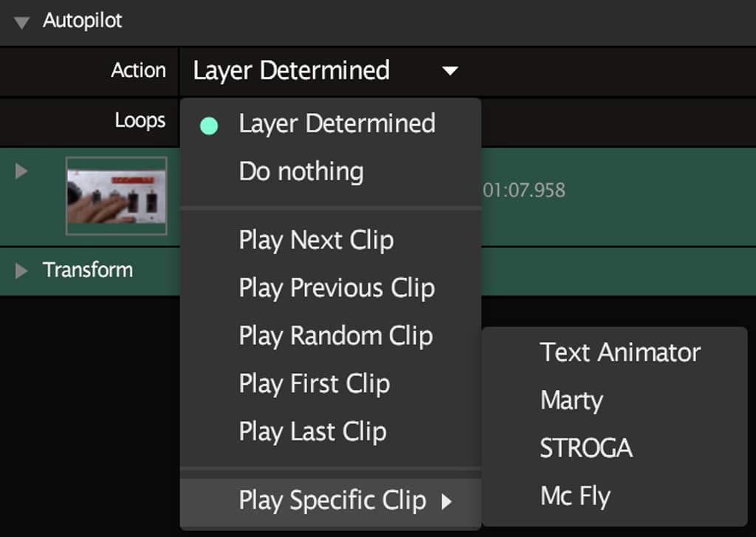
Task: Click the 01:07.958 clip timecode
Action: tap(523, 191)
